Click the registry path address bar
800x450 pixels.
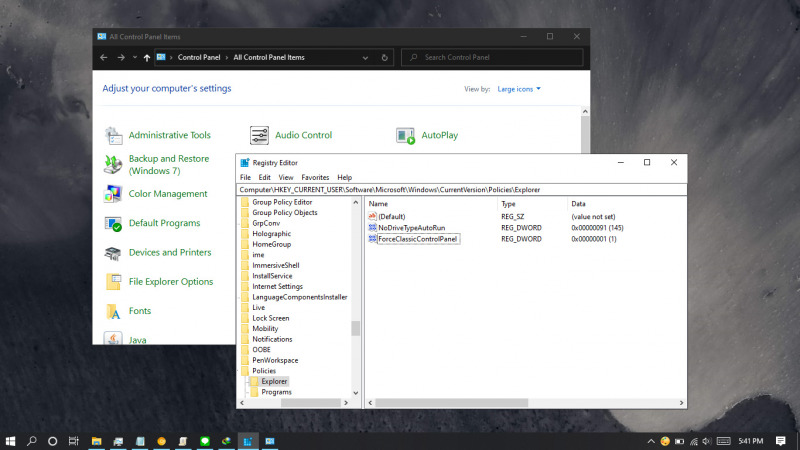[462, 190]
